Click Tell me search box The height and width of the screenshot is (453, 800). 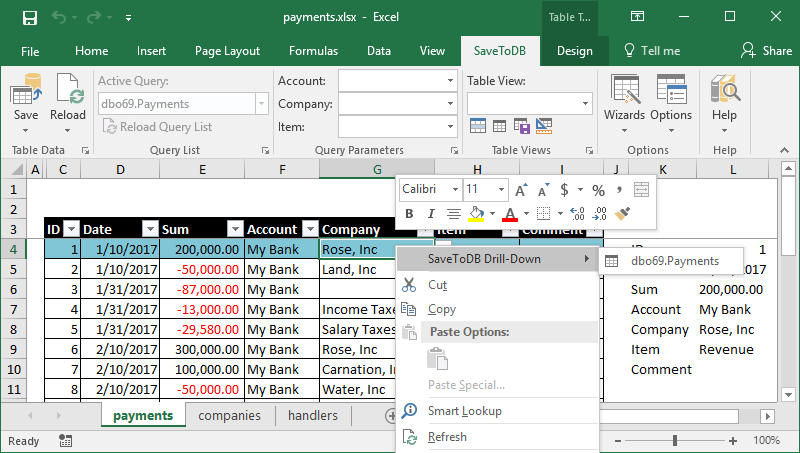(x=652, y=51)
